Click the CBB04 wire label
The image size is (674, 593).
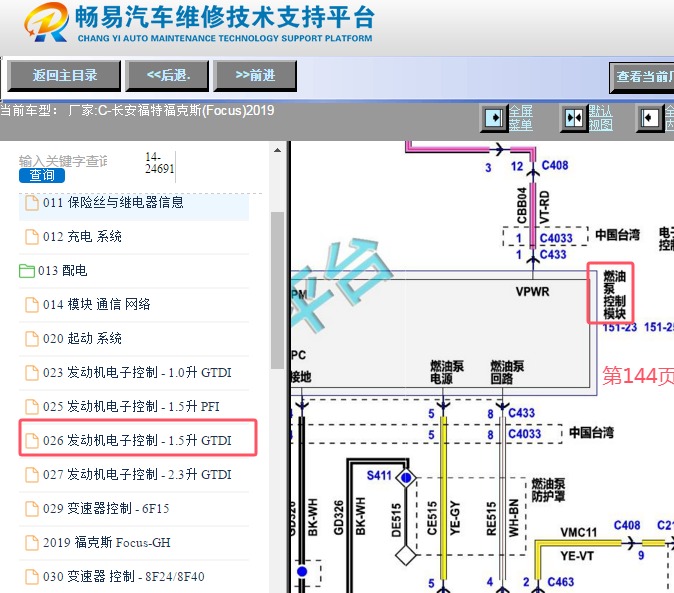(521, 206)
